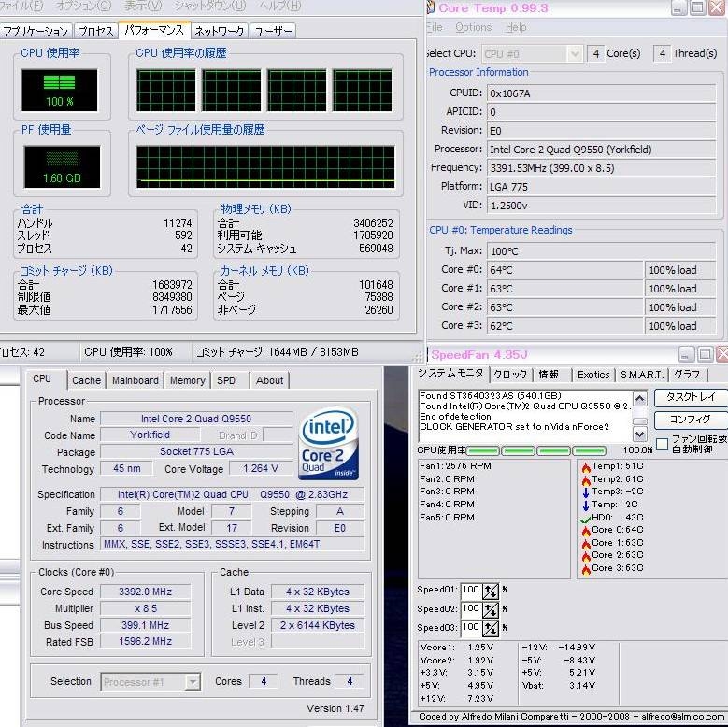Switch to the ユーザー tab in Task Manager
This screenshot has width=728, height=727.
[273, 31]
